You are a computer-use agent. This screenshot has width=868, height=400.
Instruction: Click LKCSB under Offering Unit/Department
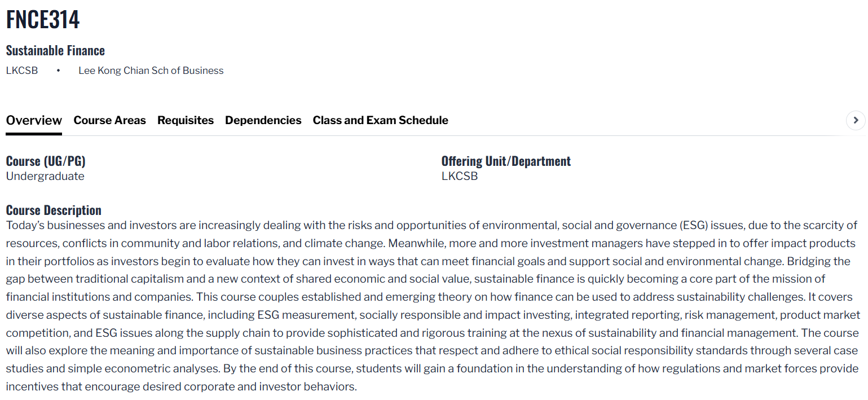coord(459,176)
